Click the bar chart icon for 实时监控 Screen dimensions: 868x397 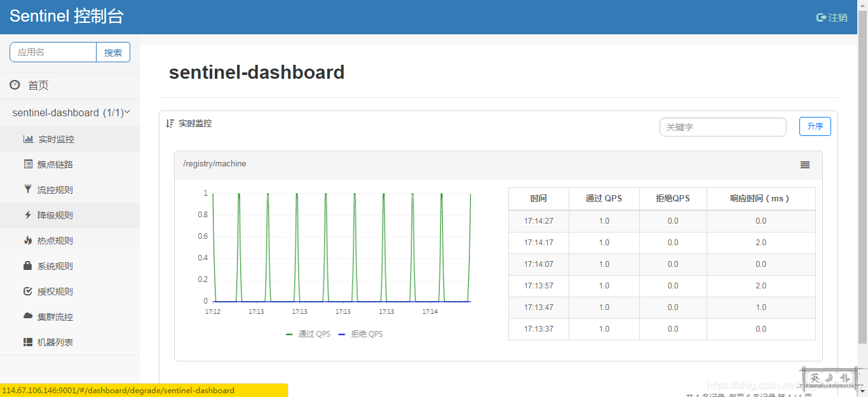point(28,138)
